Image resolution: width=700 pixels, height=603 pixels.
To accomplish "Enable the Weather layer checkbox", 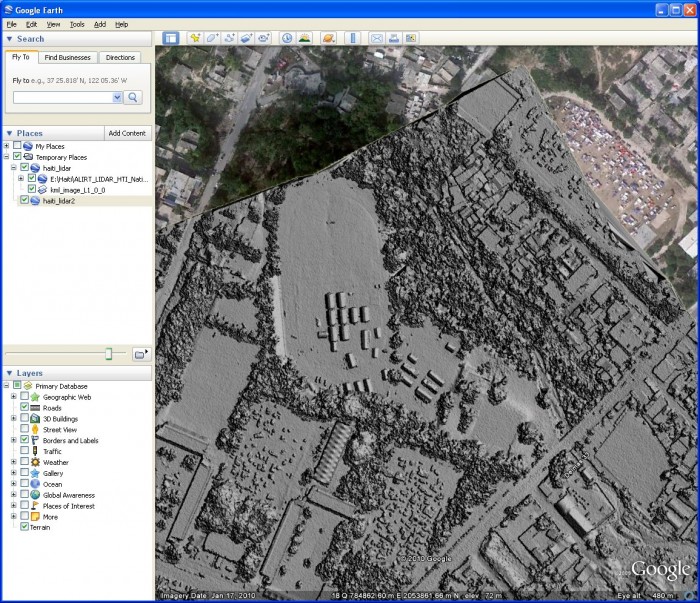I will [x=25, y=462].
